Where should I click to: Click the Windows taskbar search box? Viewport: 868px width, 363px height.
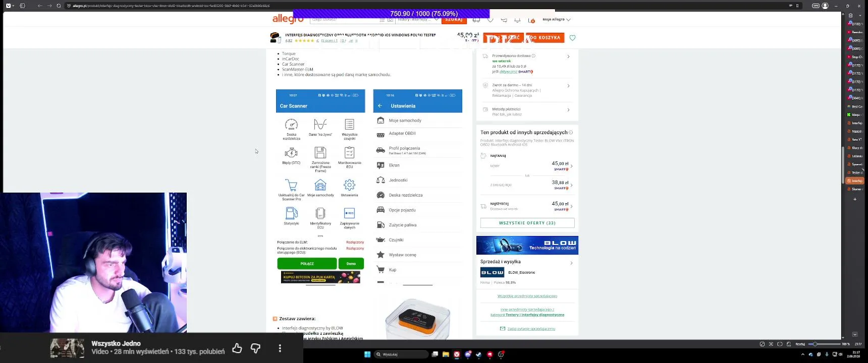402,354
